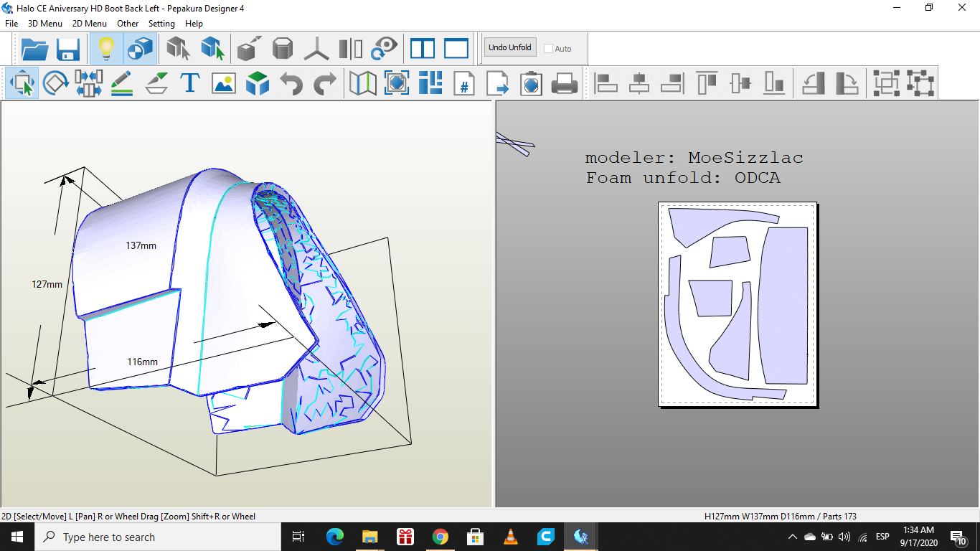Viewport: 980px width, 551px height.
Task: Click the 127mm dimension label
Action: [x=47, y=284]
